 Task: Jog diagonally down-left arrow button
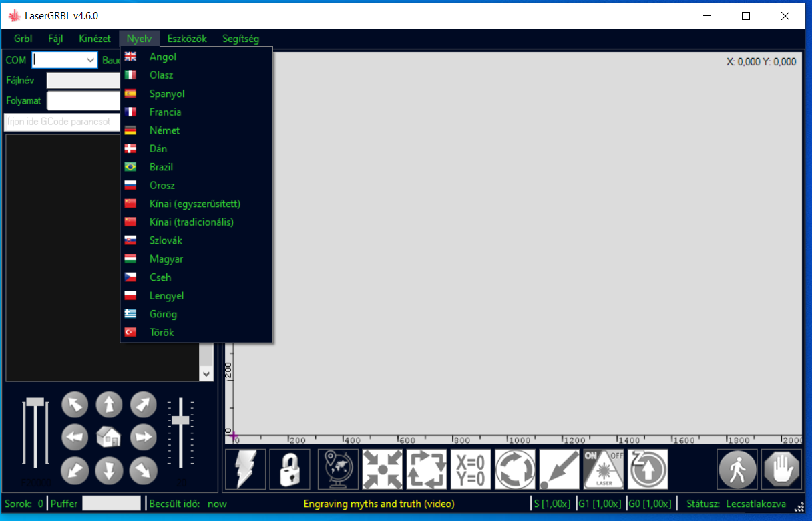click(75, 470)
